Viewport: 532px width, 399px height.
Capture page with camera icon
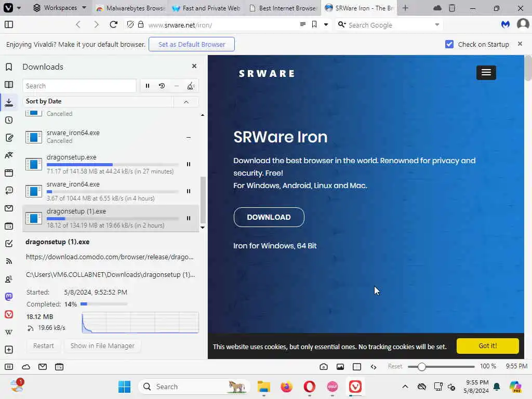(x=324, y=367)
